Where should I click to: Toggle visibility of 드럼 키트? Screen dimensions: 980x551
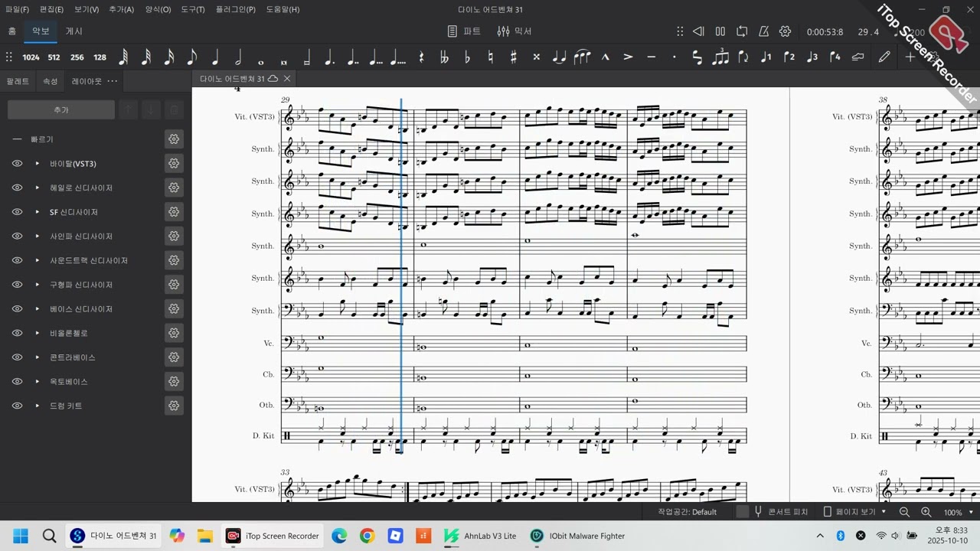[x=17, y=406]
